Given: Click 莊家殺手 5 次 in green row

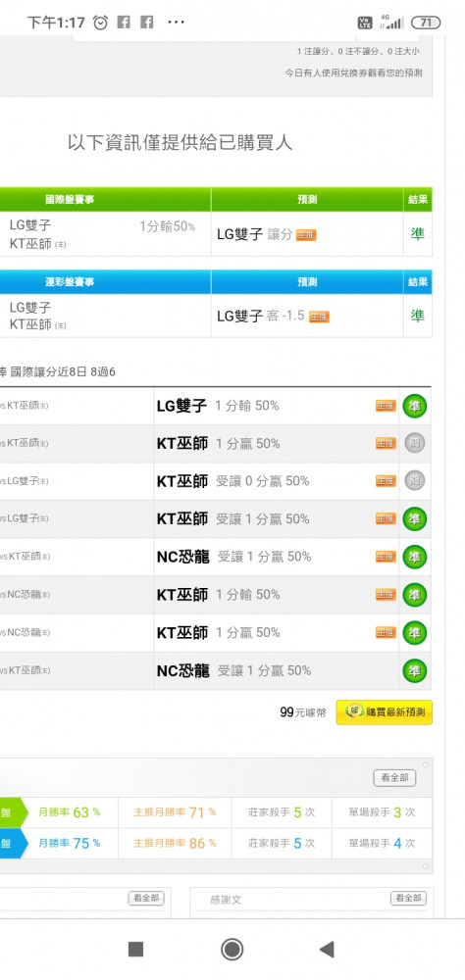Looking at the screenshot, I should click(x=282, y=812).
